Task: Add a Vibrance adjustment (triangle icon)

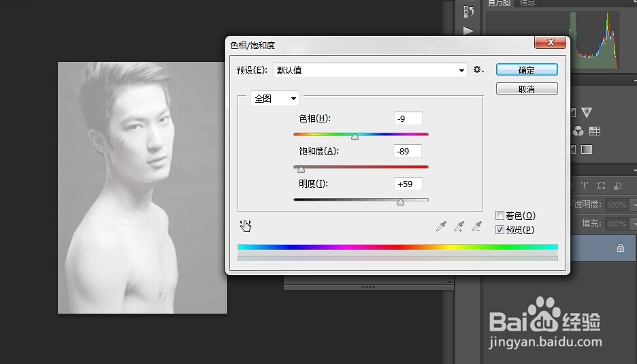Action: pos(586,112)
